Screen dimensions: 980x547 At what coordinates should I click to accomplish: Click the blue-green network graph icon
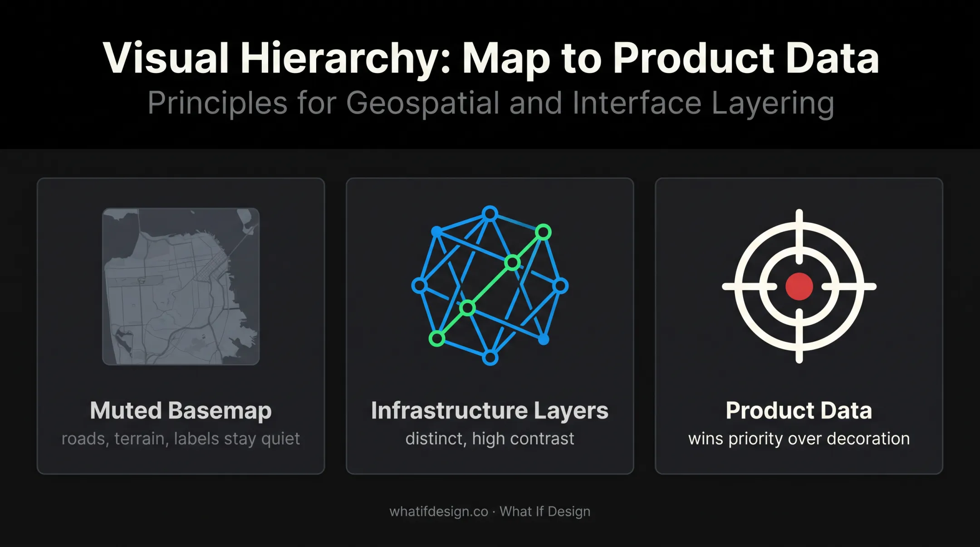(x=490, y=286)
